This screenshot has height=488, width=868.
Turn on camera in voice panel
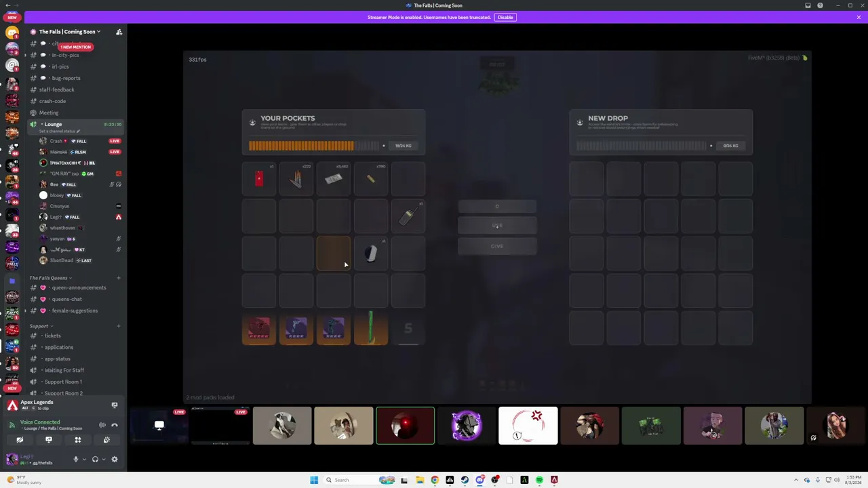(x=20, y=440)
